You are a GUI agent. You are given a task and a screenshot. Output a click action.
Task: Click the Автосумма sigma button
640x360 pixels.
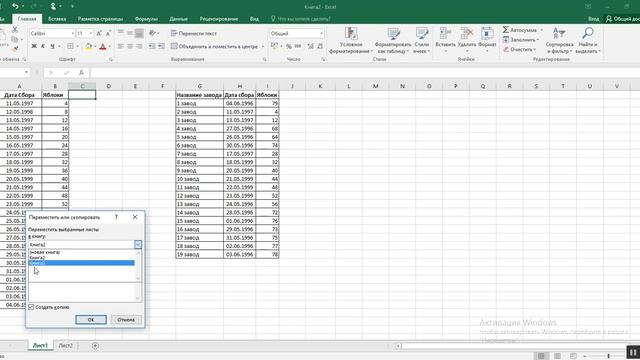[520, 30]
